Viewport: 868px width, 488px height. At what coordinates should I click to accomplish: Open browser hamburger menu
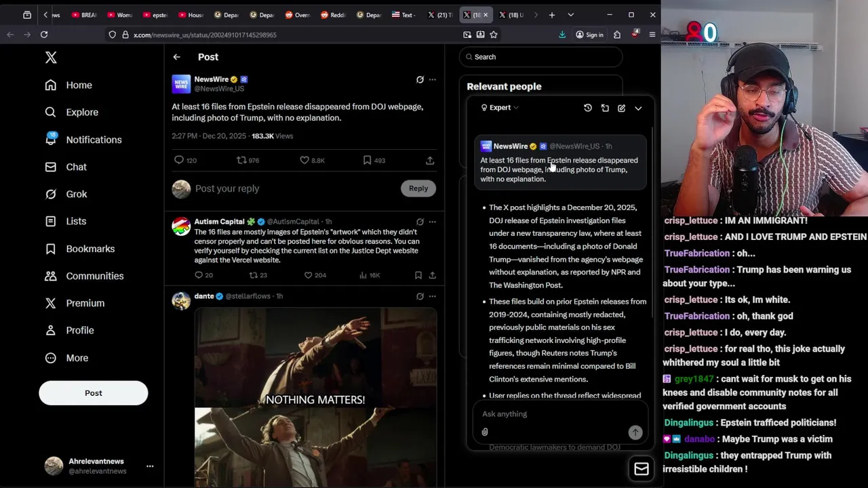pyautogui.click(x=652, y=35)
